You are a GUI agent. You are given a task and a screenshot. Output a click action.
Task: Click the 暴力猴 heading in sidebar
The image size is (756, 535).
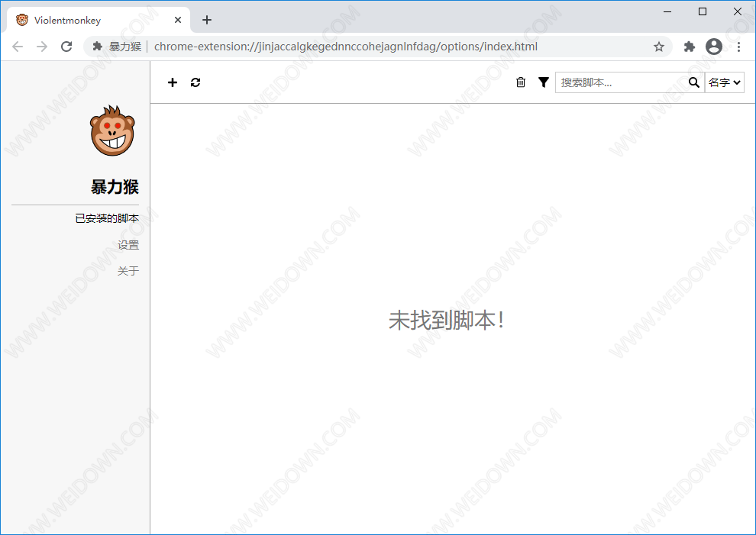(115, 186)
